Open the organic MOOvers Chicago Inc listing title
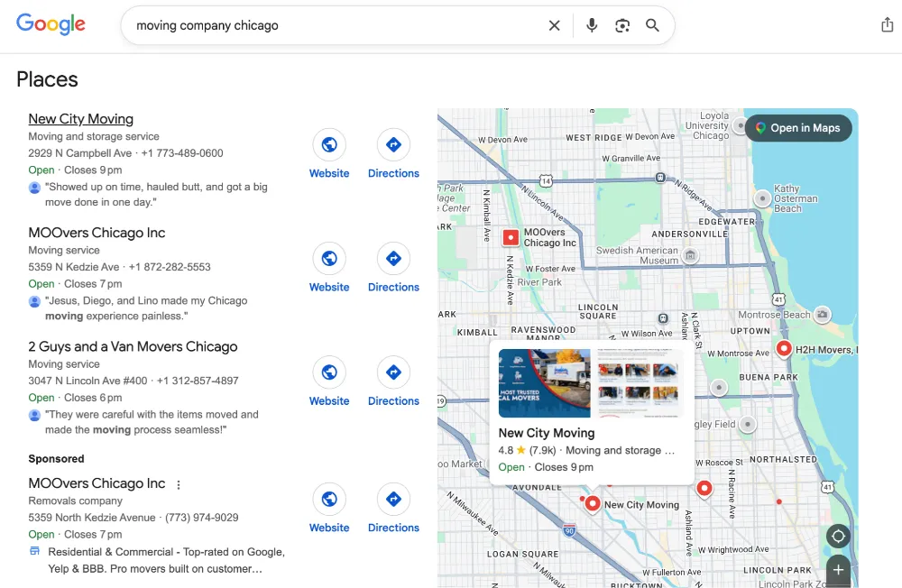The height and width of the screenshot is (588, 902). click(x=97, y=233)
